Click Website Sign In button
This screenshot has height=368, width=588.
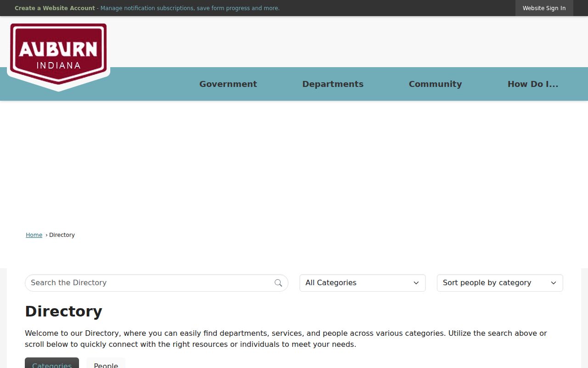(x=544, y=8)
